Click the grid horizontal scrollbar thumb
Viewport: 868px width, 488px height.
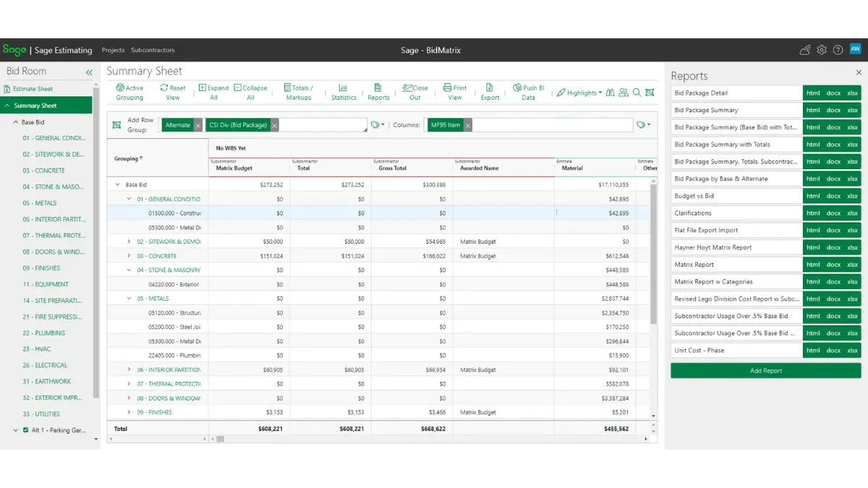coord(220,439)
